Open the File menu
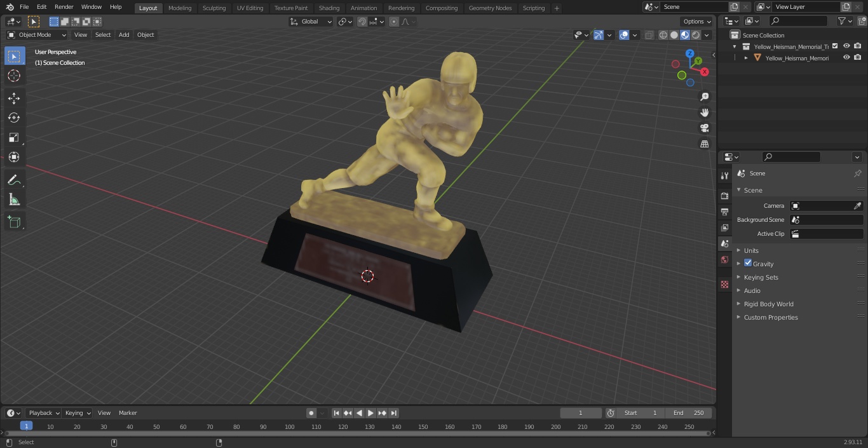Screen dimensions: 868x448 [x=24, y=7]
